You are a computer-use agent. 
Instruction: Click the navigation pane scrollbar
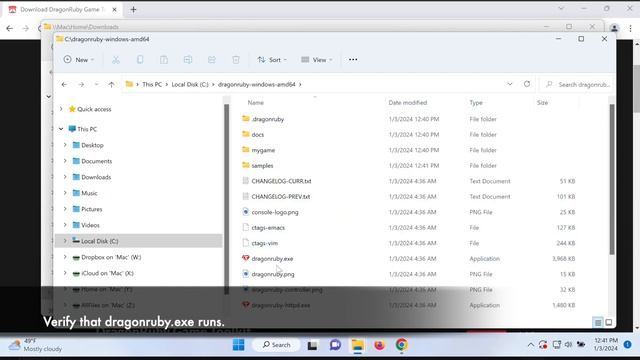pos(227,199)
